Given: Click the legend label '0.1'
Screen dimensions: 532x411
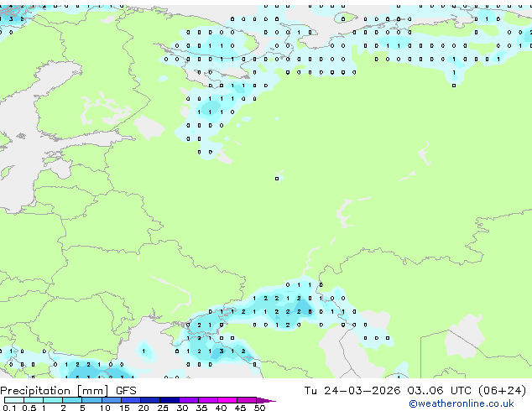Looking at the screenshot, I should click(x=9, y=408).
